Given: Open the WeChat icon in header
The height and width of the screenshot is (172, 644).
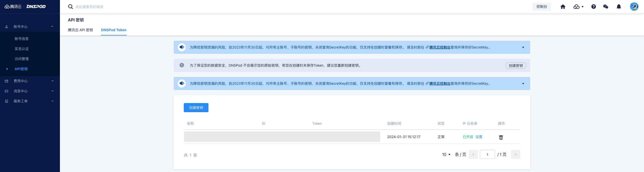Looking at the screenshot, I should [x=606, y=7].
